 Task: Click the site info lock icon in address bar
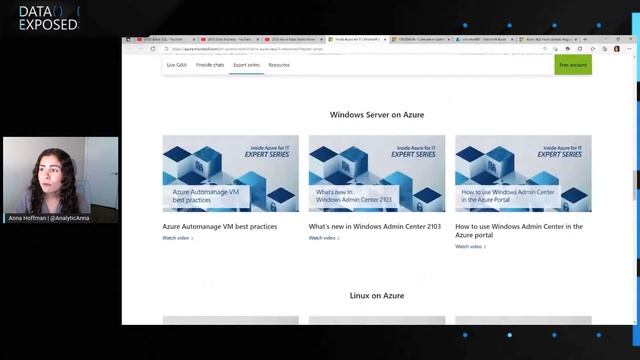tap(166, 49)
